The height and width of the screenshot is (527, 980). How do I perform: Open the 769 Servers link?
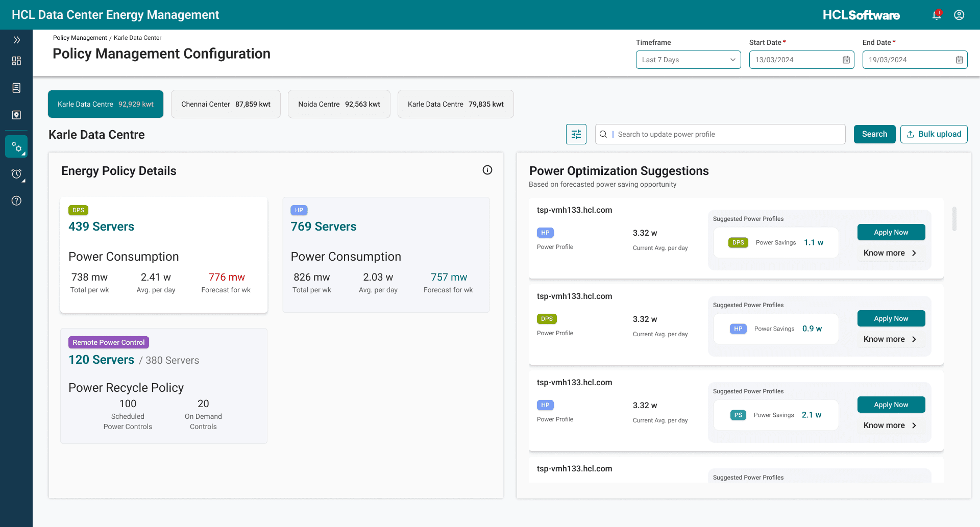point(324,227)
